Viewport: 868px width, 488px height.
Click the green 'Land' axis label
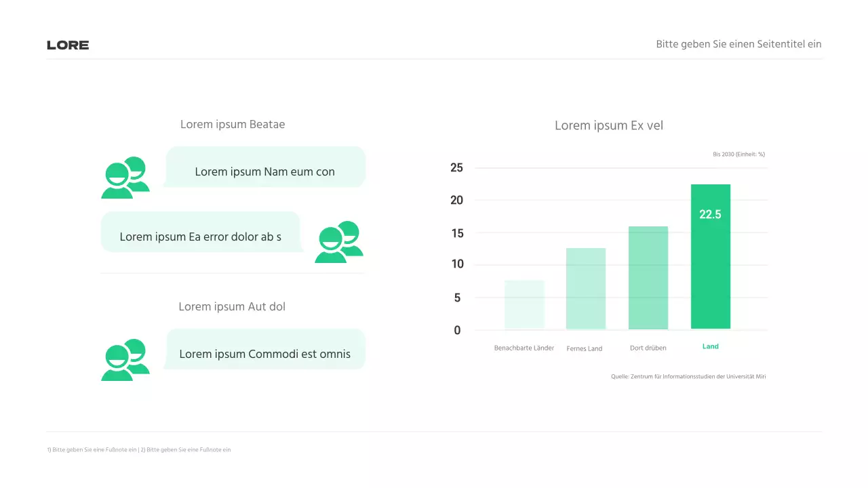(x=710, y=346)
